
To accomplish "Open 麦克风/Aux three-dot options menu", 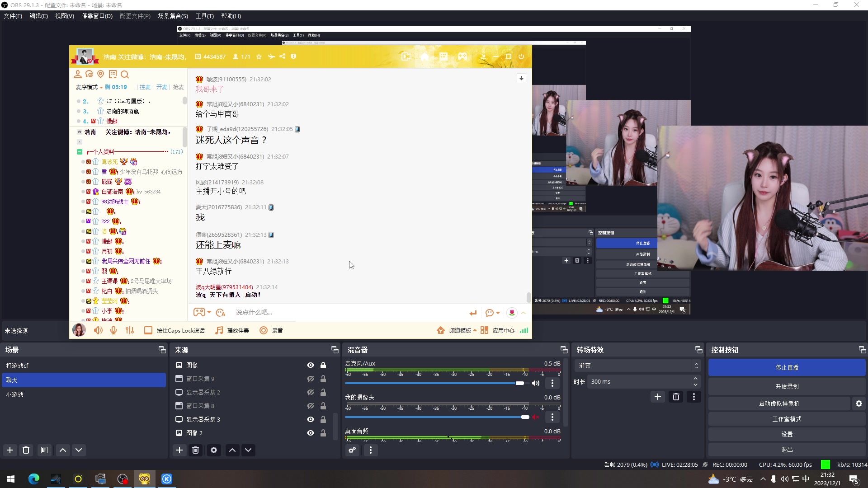I will 552,383.
